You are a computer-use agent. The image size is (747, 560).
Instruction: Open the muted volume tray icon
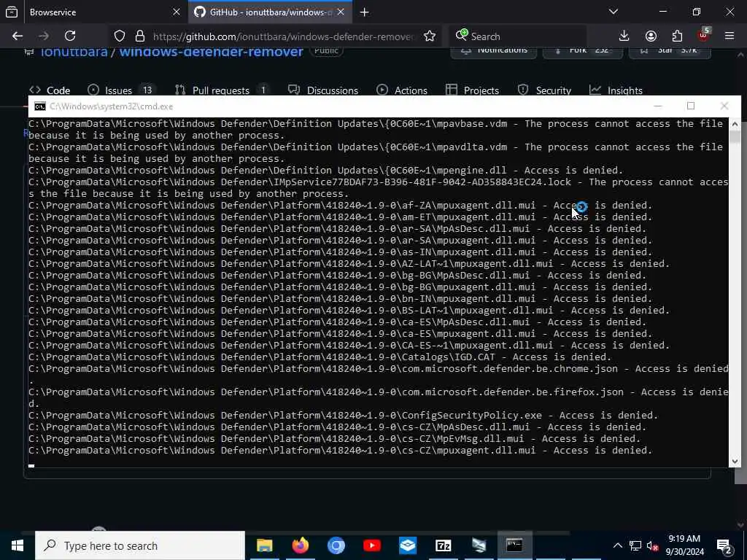(x=653, y=545)
